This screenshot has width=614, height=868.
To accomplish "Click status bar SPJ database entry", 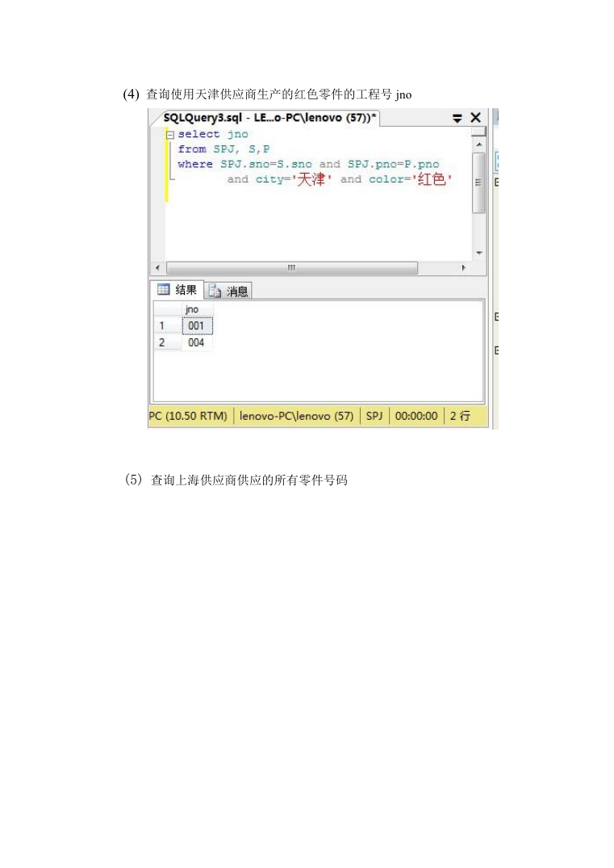I will point(374,416).
